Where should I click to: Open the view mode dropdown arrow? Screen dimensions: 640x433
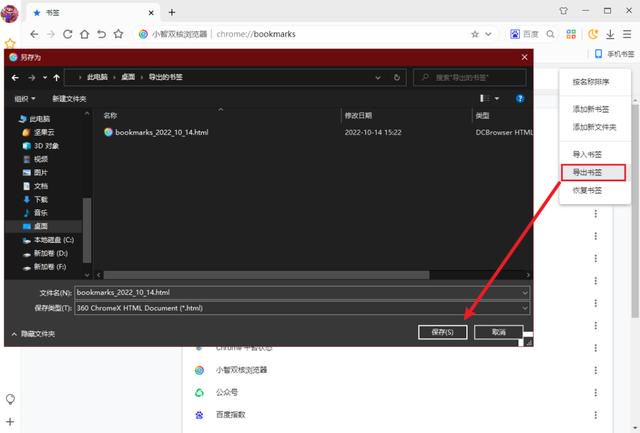tap(497, 98)
